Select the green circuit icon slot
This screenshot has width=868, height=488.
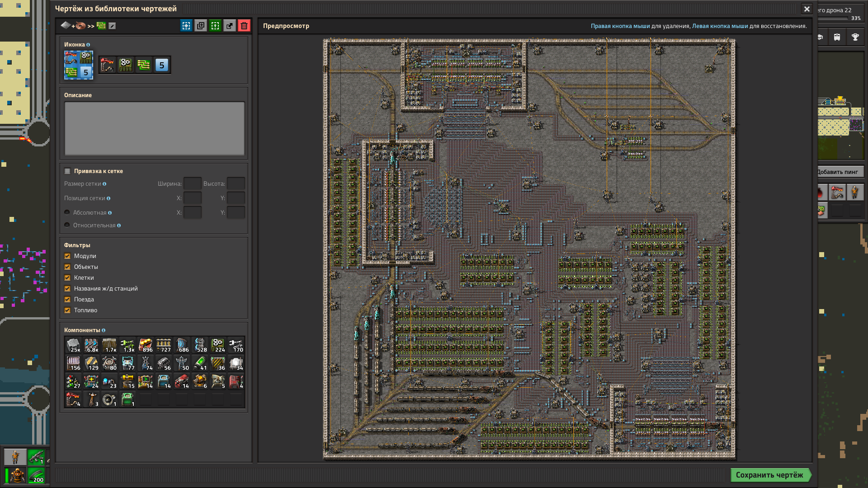tap(144, 65)
